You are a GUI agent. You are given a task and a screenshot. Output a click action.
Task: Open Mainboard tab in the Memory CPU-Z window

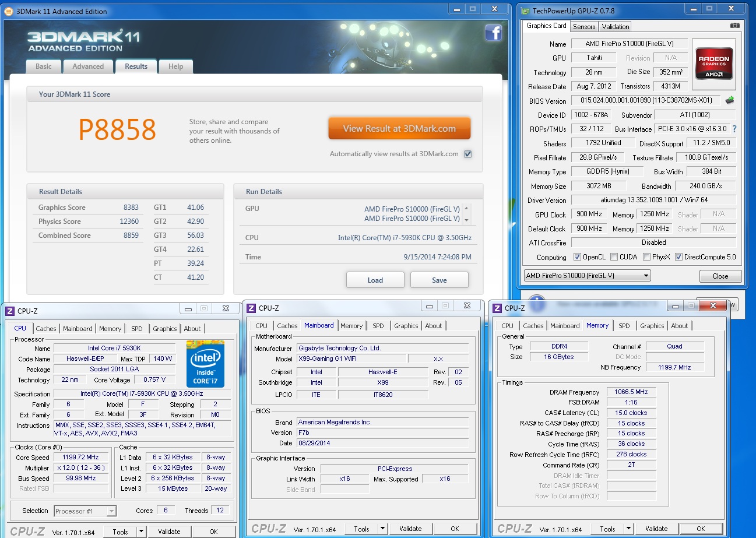coord(565,326)
